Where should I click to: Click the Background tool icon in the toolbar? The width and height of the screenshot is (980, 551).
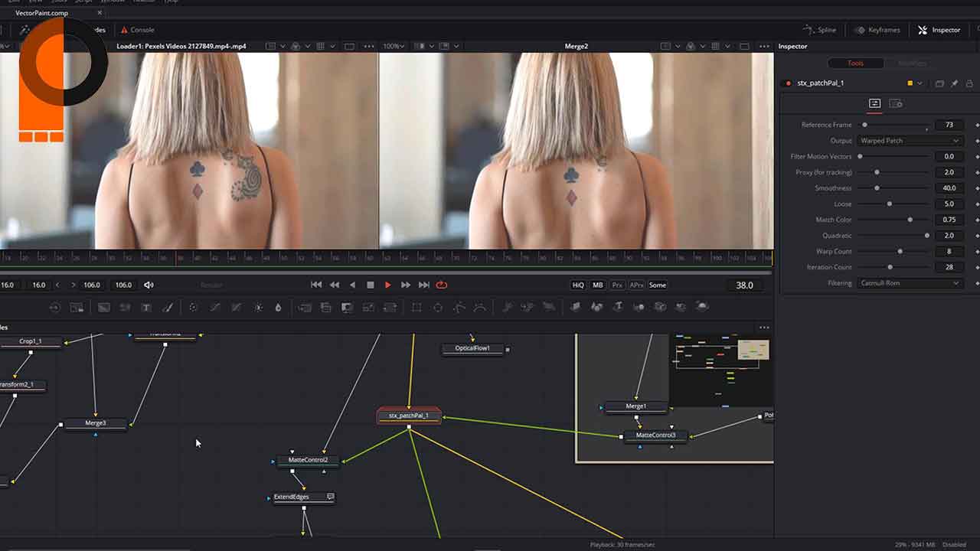point(103,308)
